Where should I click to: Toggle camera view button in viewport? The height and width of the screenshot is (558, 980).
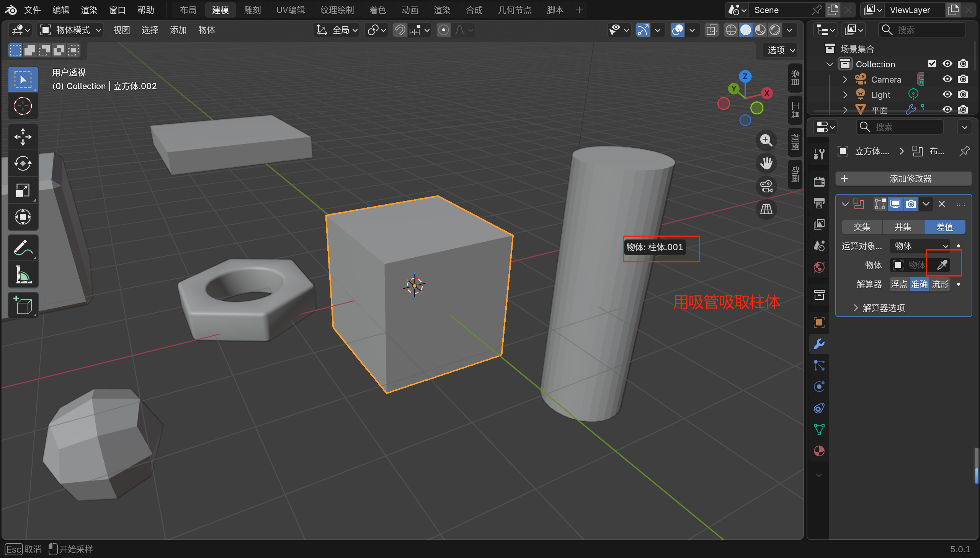click(766, 187)
